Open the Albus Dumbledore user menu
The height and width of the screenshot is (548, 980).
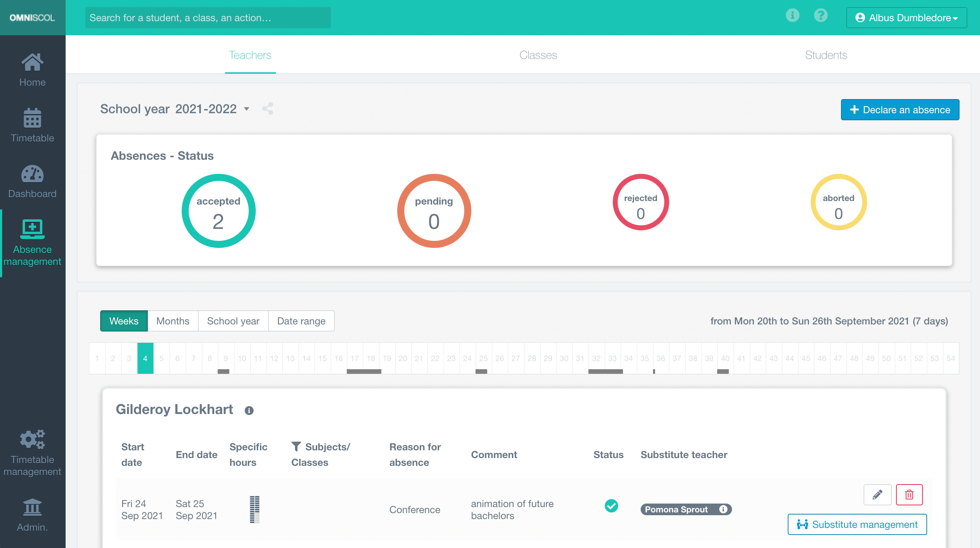[906, 18]
